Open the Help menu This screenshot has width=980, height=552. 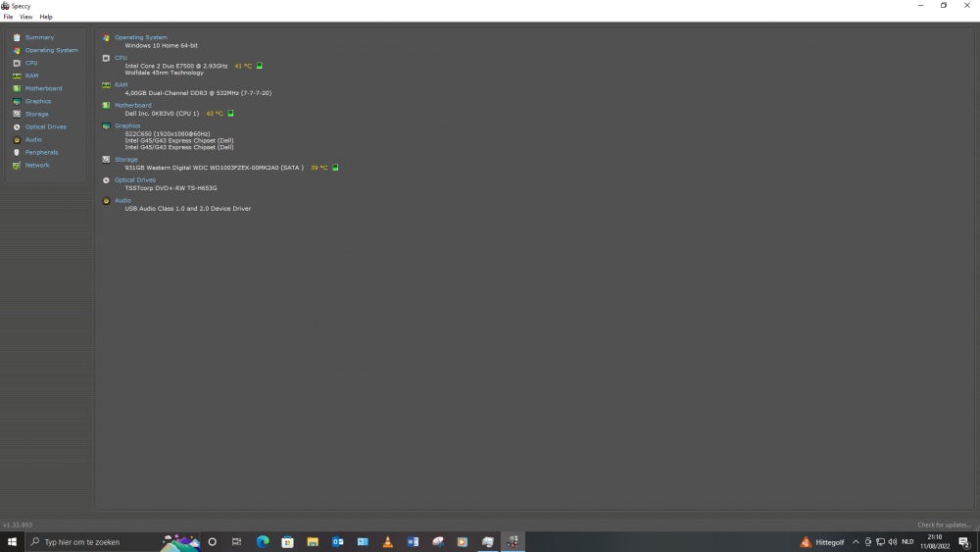pyautogui.click(x=46, y=17)
